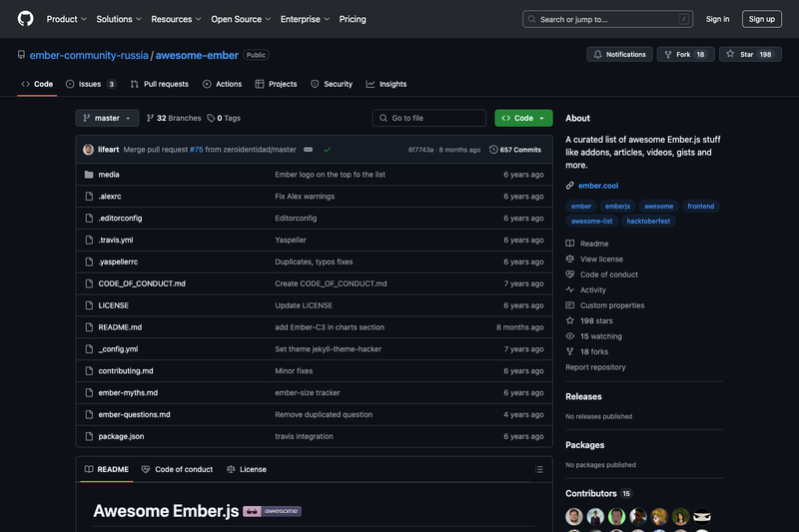Expand the Resources menu

(x=176, y=19)
